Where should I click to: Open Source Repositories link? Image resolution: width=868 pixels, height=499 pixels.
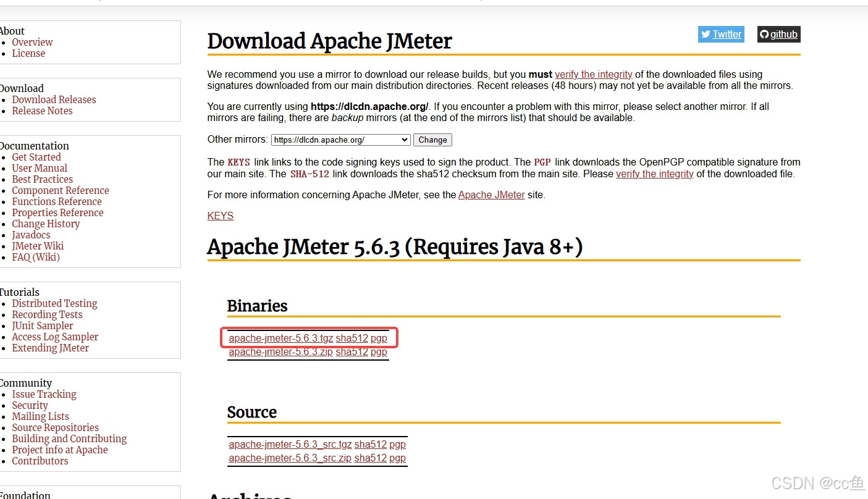pyautogui.click(x=55, y=428)
